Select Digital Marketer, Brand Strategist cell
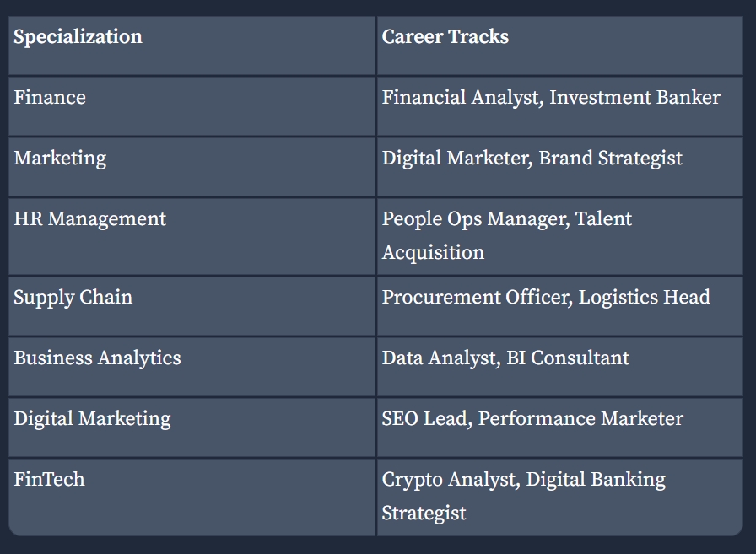The height and width of the screenshot is (554, 756). pos(559,167)
